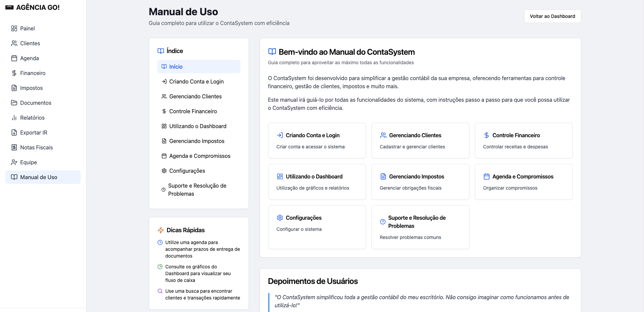Click the Notas Fiscais receipt icon
The height and width of the screenshot is (312, 644).
pyautogui.click(x=14, y=147)
